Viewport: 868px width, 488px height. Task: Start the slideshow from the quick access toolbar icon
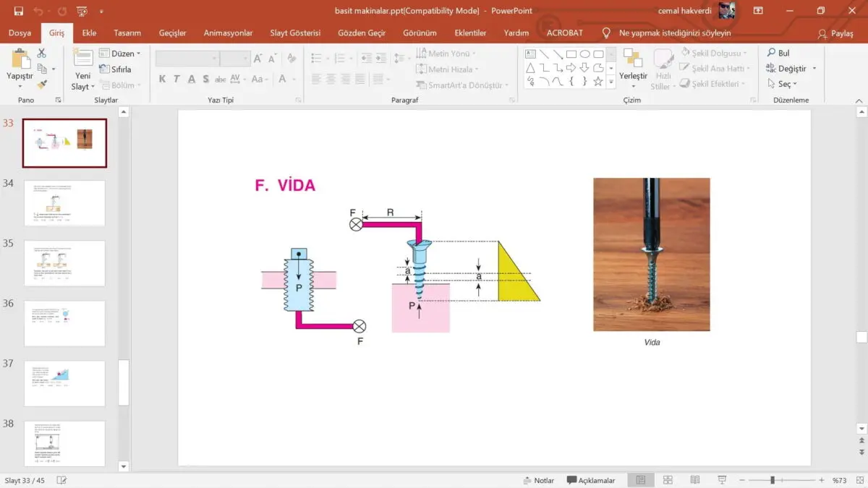(82, 11)
